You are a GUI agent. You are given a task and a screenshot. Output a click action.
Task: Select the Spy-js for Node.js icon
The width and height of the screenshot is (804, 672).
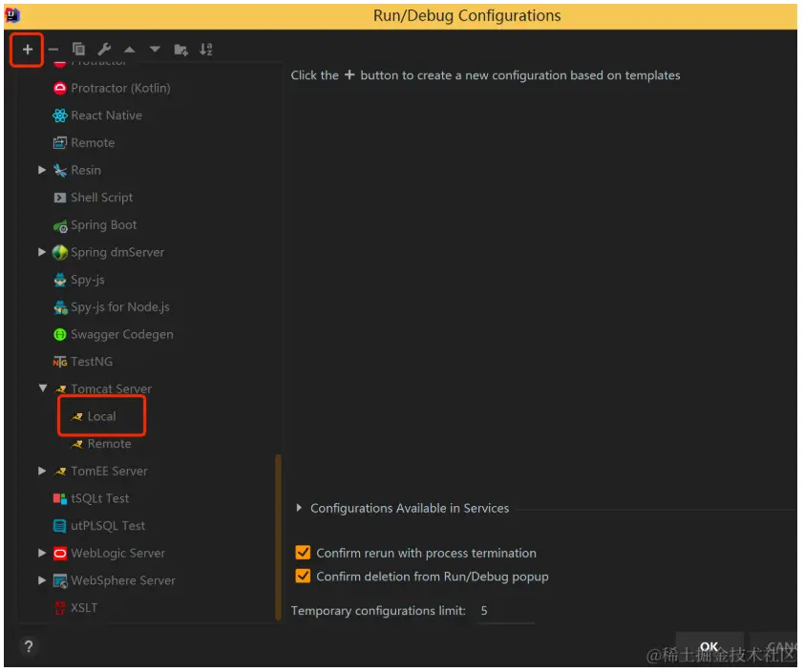tap(60, 307)
